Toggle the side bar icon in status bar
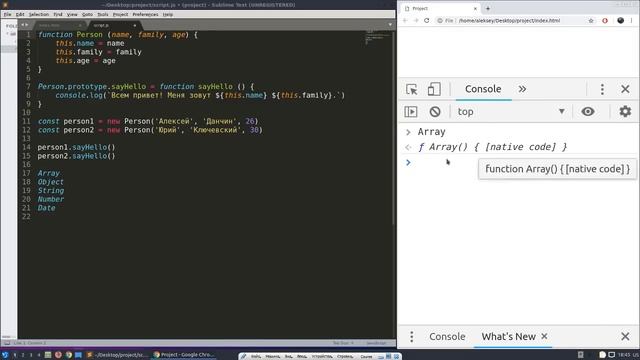 pos(7,343)
